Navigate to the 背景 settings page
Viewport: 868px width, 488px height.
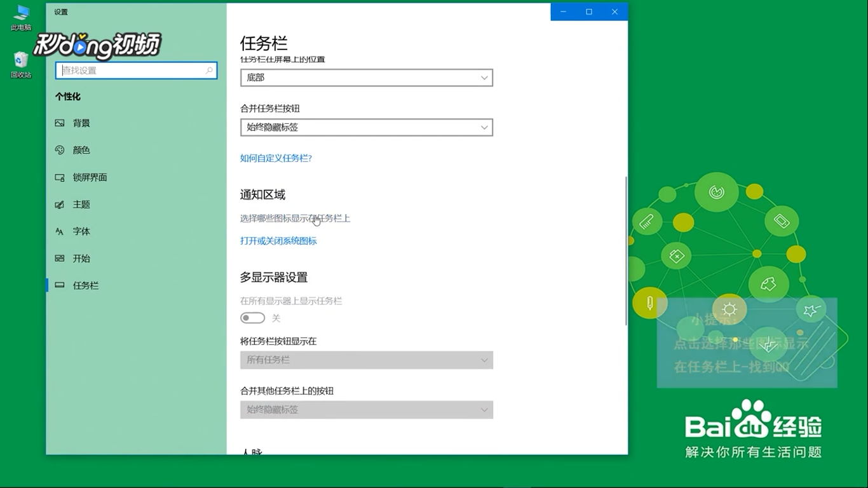80,123
